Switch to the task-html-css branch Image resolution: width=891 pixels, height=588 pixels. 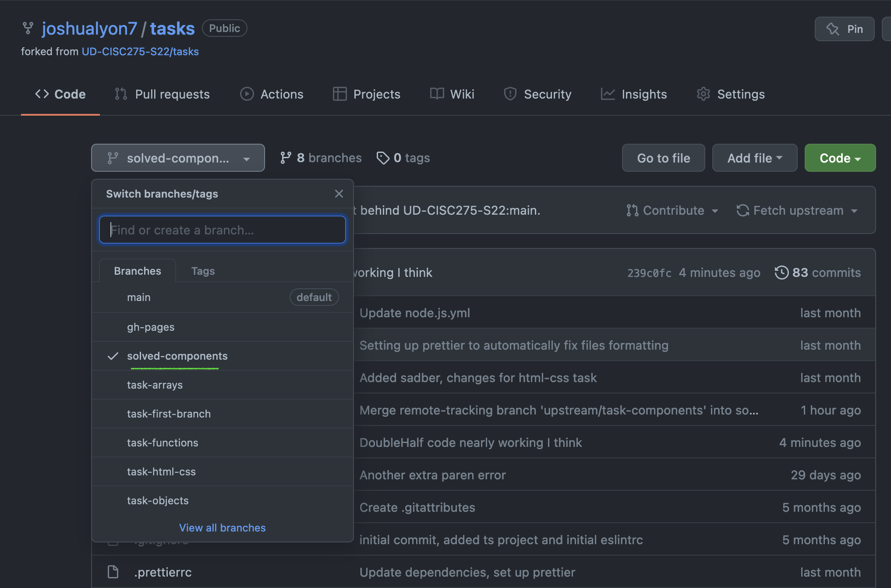click(223, 471)
